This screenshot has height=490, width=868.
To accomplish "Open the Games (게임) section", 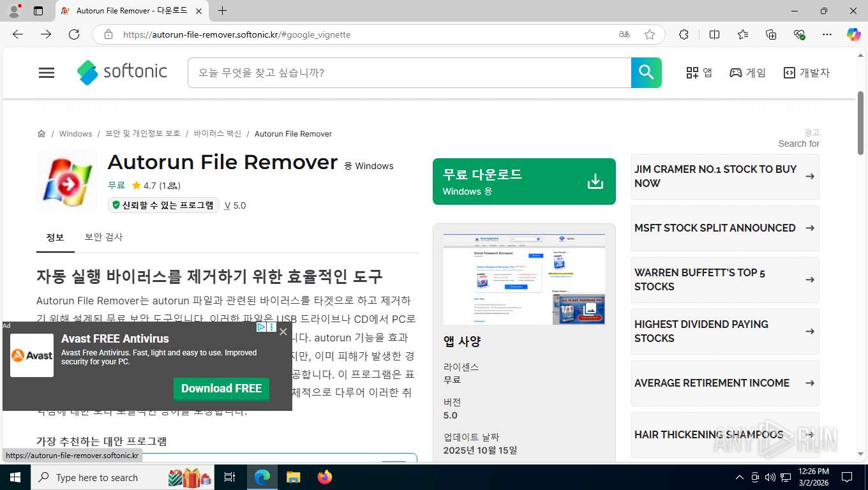I will [x=748, y=73].
